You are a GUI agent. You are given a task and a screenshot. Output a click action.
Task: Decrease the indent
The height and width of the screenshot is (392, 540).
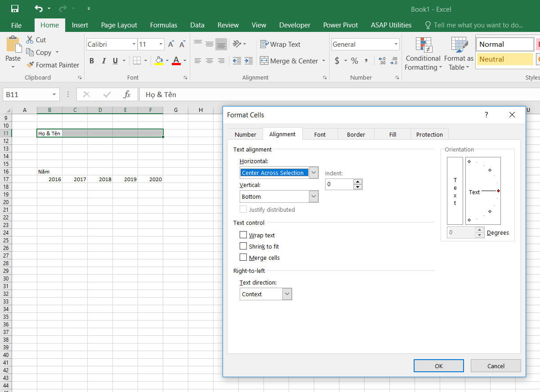pos(237,61)
